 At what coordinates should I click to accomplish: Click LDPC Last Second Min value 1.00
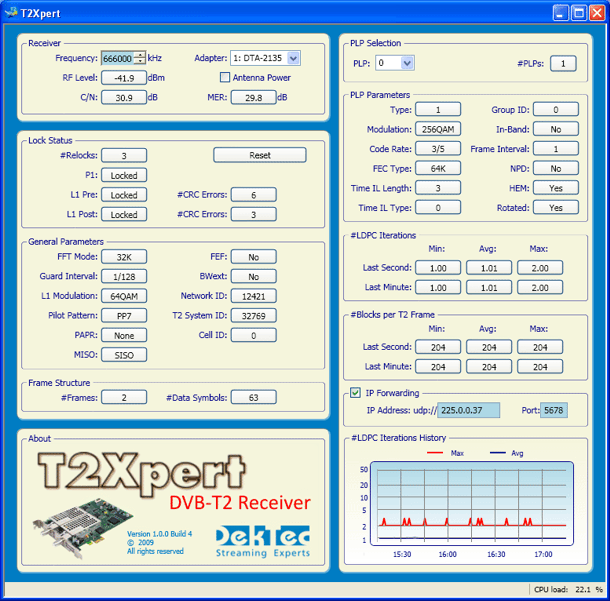[438, 268]
